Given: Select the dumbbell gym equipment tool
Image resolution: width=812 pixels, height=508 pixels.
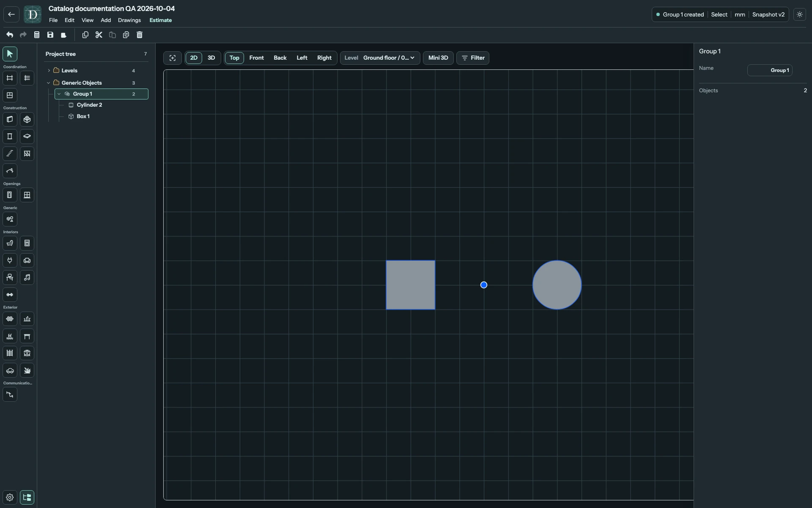Looking at the screenshot, I should (10, 295).
